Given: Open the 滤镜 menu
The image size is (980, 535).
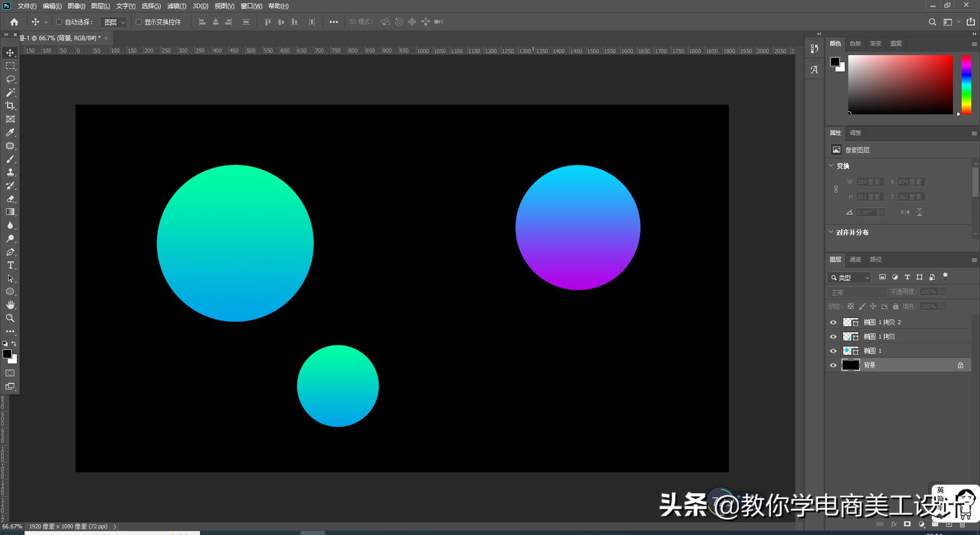Looking at the screenshot, I should coord(176,6).
